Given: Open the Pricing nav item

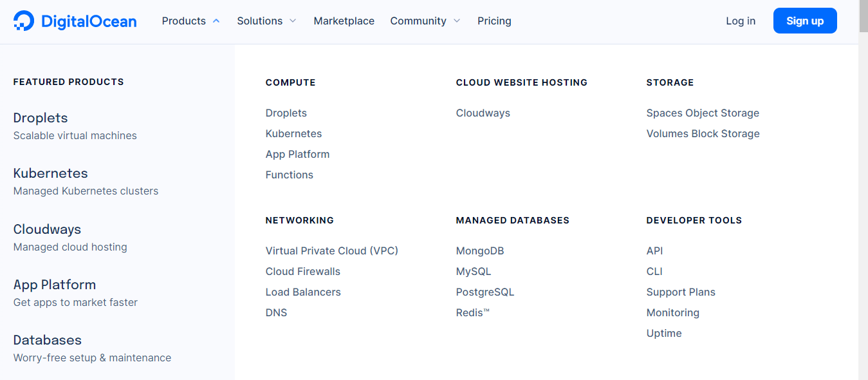Looking at the screenshot, I should (494, 21).
